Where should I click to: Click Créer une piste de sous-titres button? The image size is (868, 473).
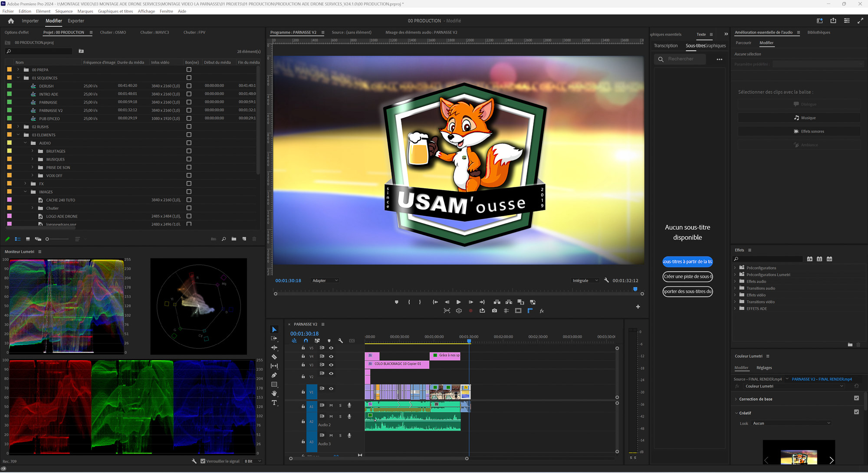[x=687, y=276]
